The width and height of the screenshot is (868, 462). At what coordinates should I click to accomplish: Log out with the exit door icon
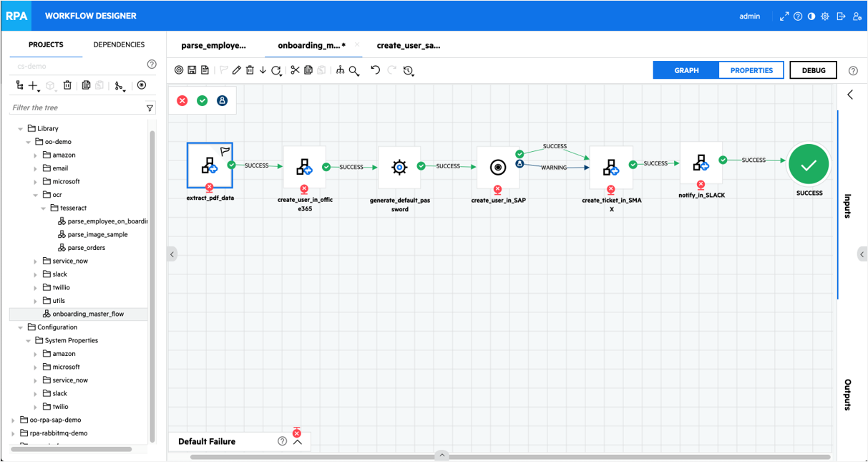pos(841,16)
